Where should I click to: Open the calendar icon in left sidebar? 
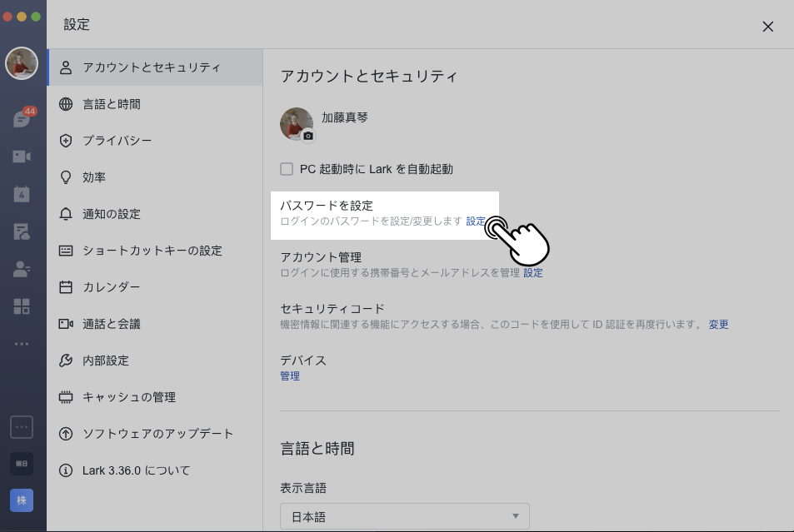point(22,194)
